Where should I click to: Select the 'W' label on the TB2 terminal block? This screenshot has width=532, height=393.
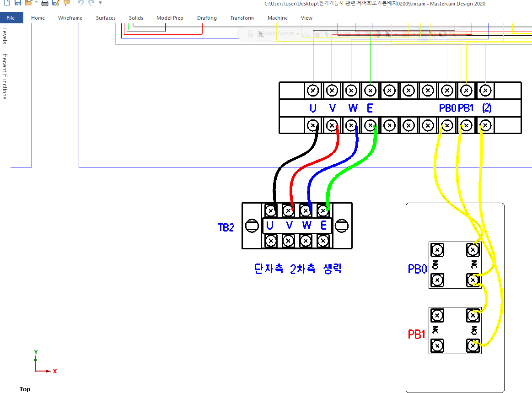coord(307,226)
